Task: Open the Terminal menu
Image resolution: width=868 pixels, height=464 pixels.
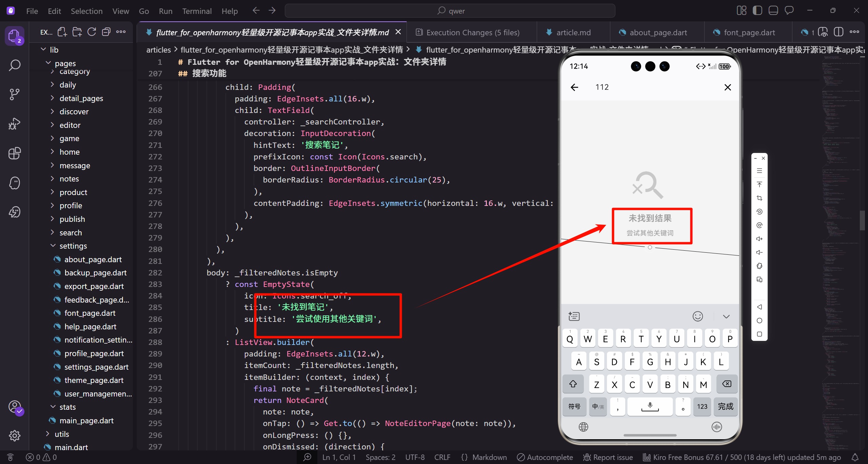Action: (197, 11)
